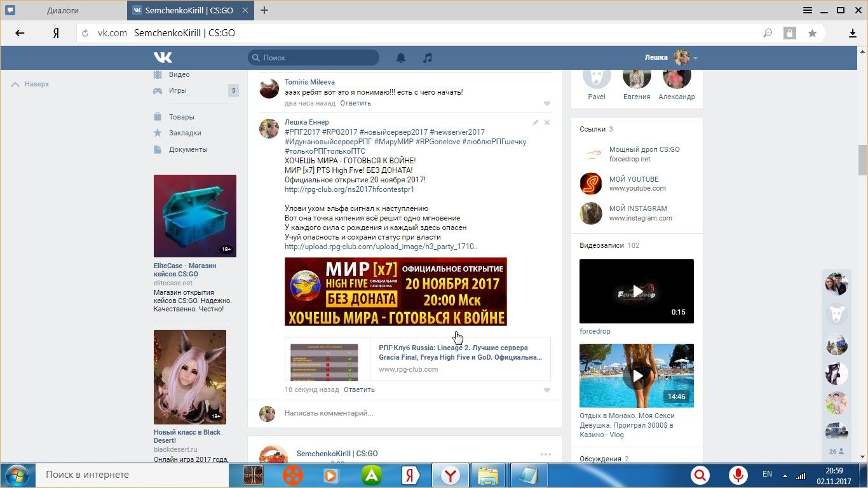Delete Лешка Еннер's comment with the x icon

tap(547, 123)
